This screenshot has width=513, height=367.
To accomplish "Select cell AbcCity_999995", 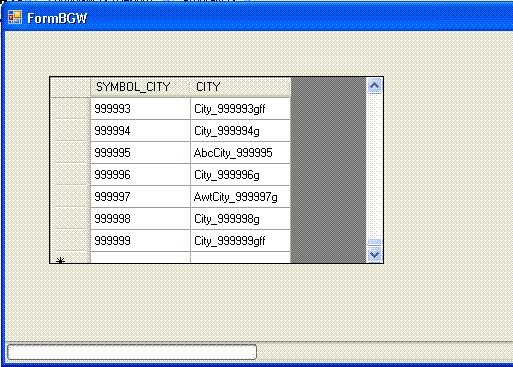I will pos(240,153).
